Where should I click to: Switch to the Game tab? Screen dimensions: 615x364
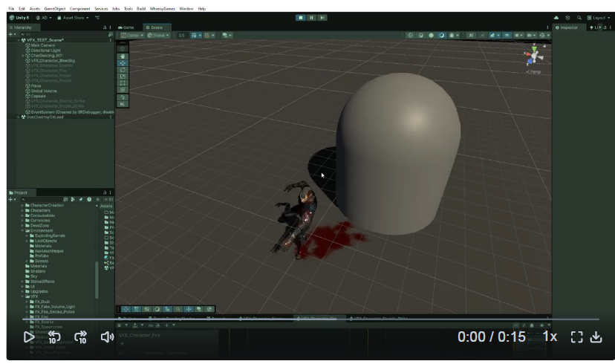[126, 27]
